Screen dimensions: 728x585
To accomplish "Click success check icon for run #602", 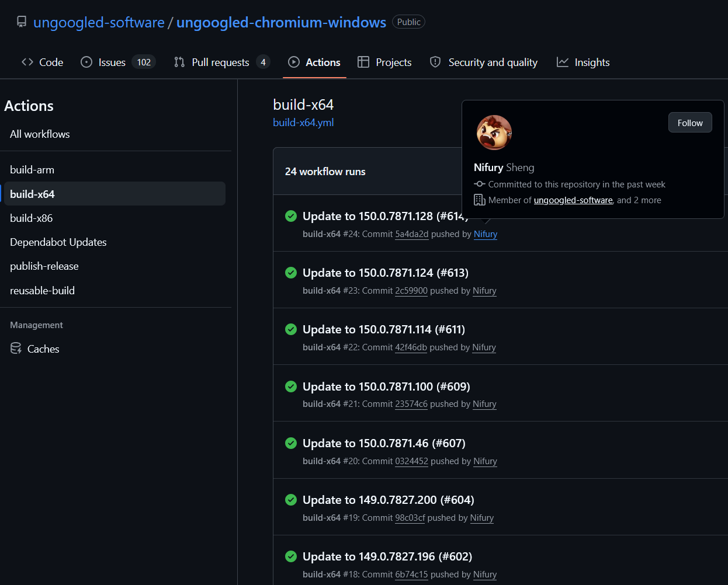I will tap(291, 556).
